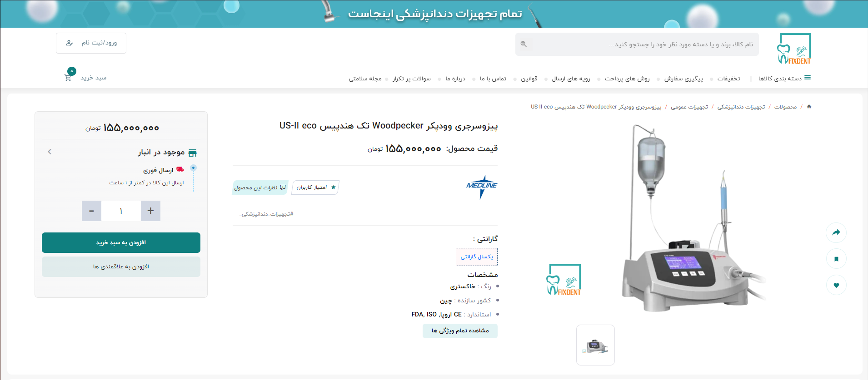Screen dimensions: 868x380
Task: Go to محصولات breadcrumb link
Action: 785,107
